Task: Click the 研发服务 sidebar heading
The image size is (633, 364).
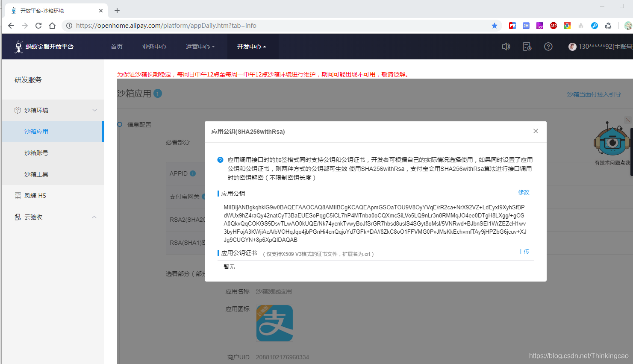Action: tap(28, 80)
